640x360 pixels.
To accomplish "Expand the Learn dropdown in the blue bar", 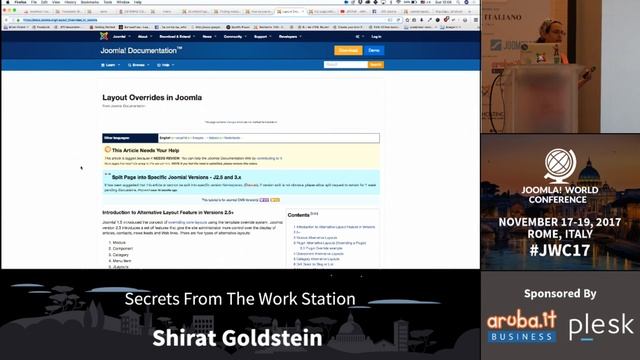I will click(x=111, y=65).
